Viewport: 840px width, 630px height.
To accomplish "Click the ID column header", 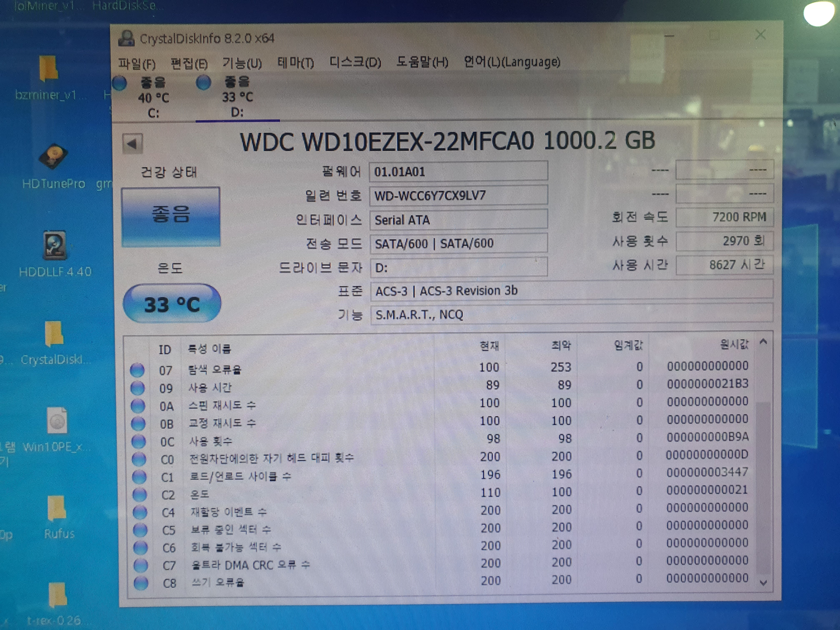I will click(165, 349).
